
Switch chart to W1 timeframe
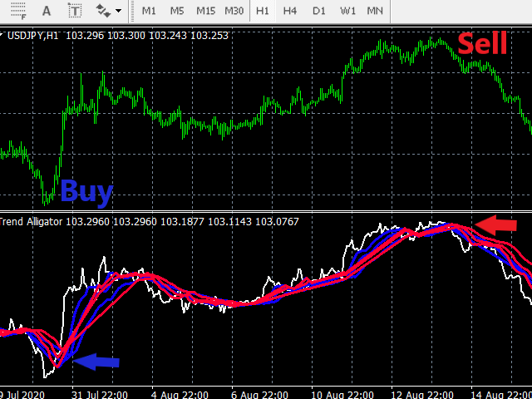click(347, 11)
